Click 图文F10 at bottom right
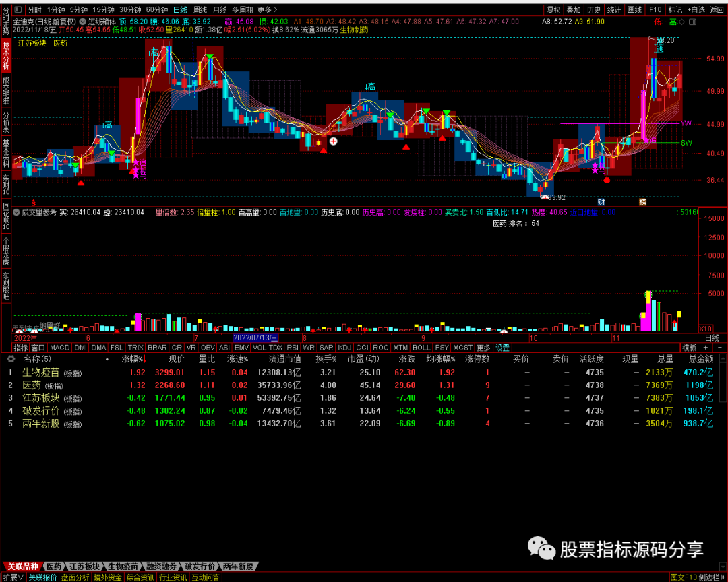The image size is (728, 582). (x=684, y=577)
